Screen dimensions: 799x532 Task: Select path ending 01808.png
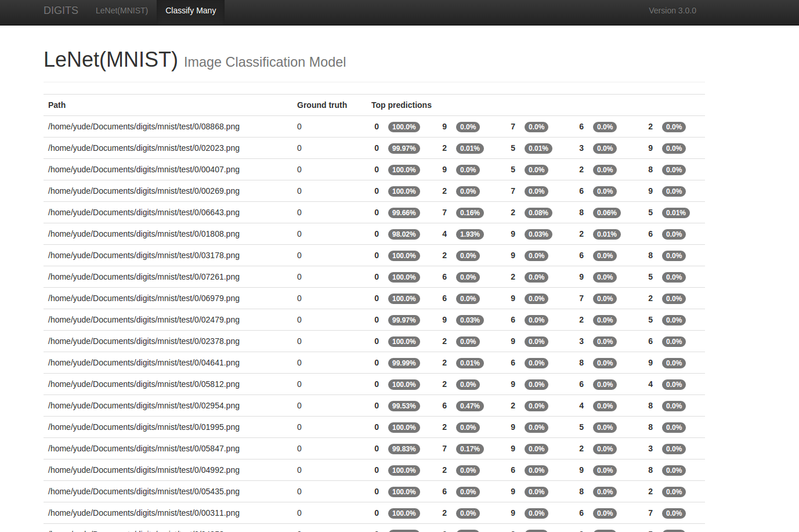tap(144, 234)
